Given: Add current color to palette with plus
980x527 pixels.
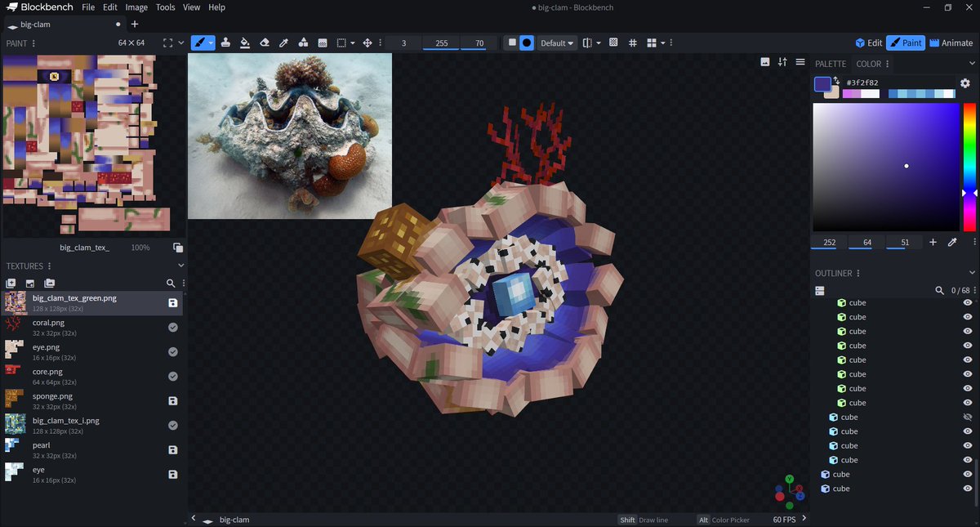Looking at the screenshot, I should 933,243.
